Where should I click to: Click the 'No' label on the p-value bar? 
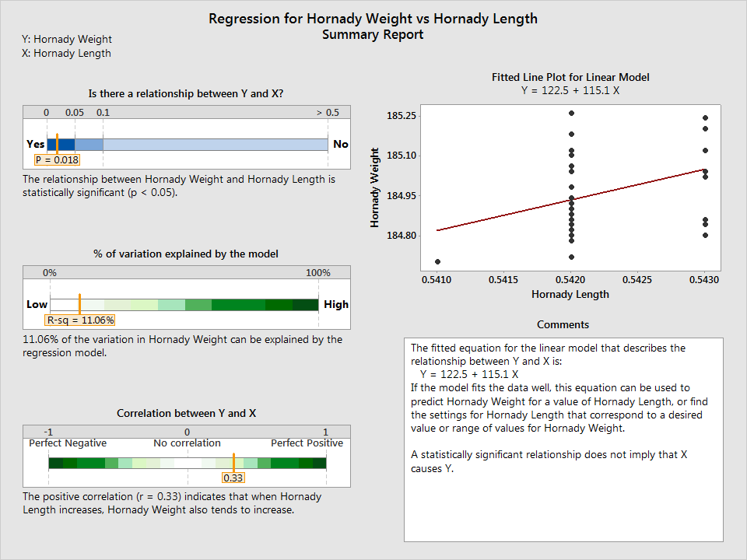[x=341, y=145]
